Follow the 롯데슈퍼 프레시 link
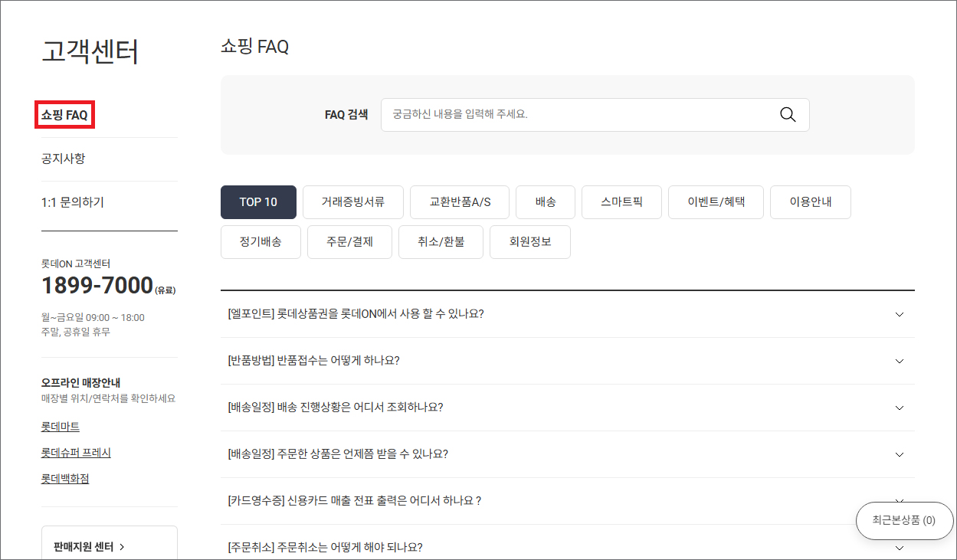957x560 pixels. (x=76, y=453)
